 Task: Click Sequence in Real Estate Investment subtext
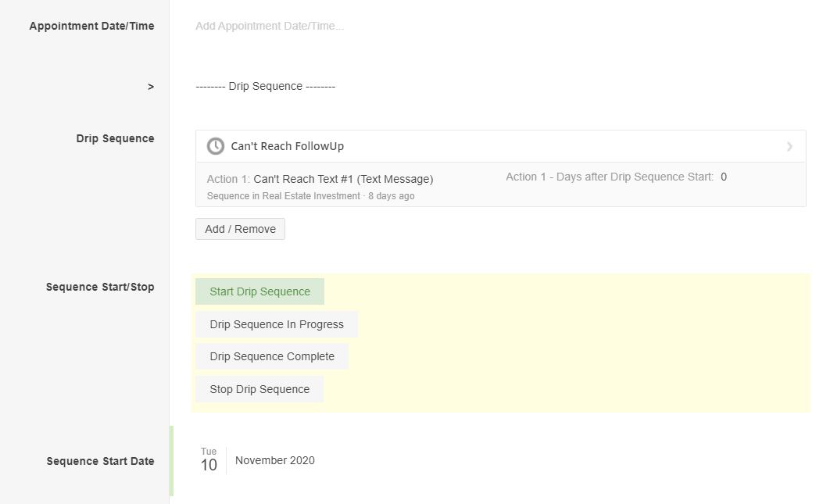click(284, 196)
